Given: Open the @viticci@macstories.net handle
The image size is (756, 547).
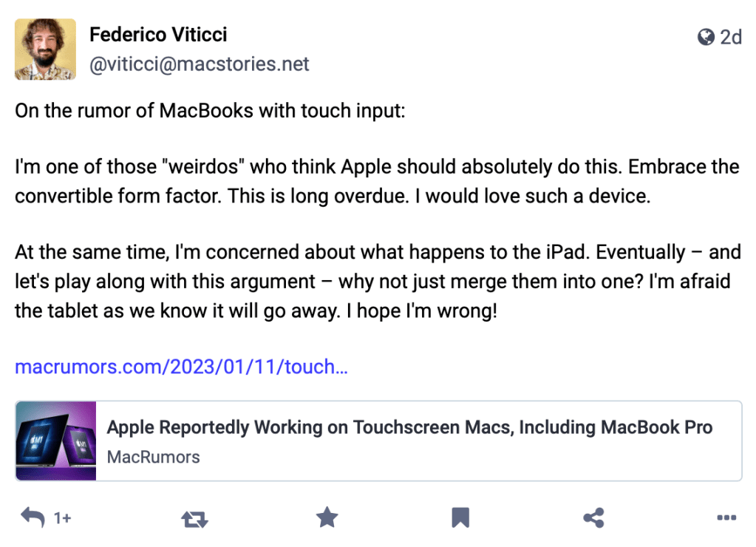Looking at the screenshot, I should pos(199,64).
